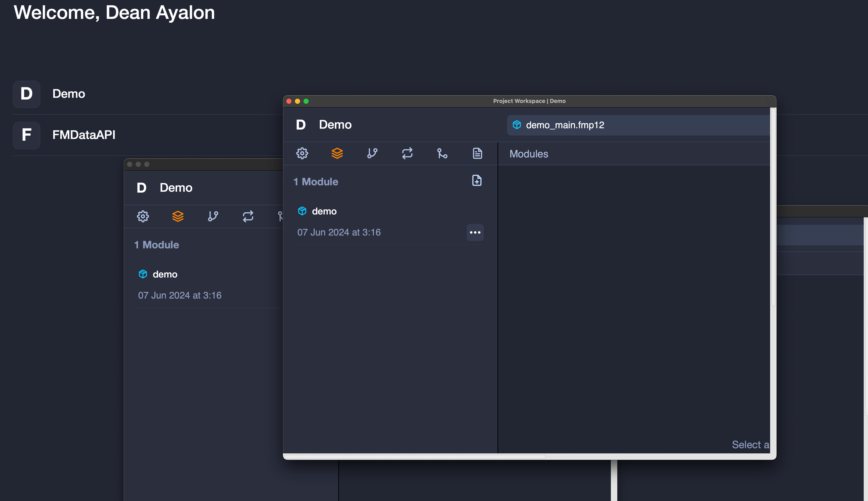The image size is (868, 501).
Task: Click 1 Module label in front window
Action: pos(316,182)
